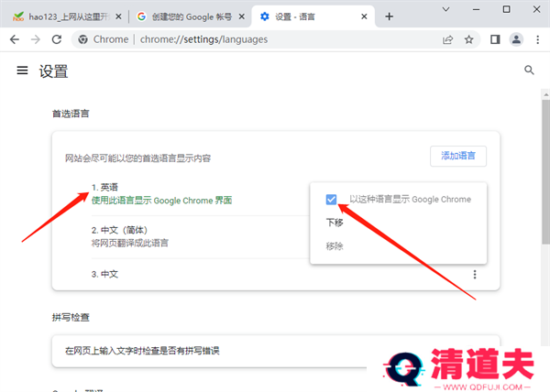
Task: Reload the current page
Action: [57, 39]
